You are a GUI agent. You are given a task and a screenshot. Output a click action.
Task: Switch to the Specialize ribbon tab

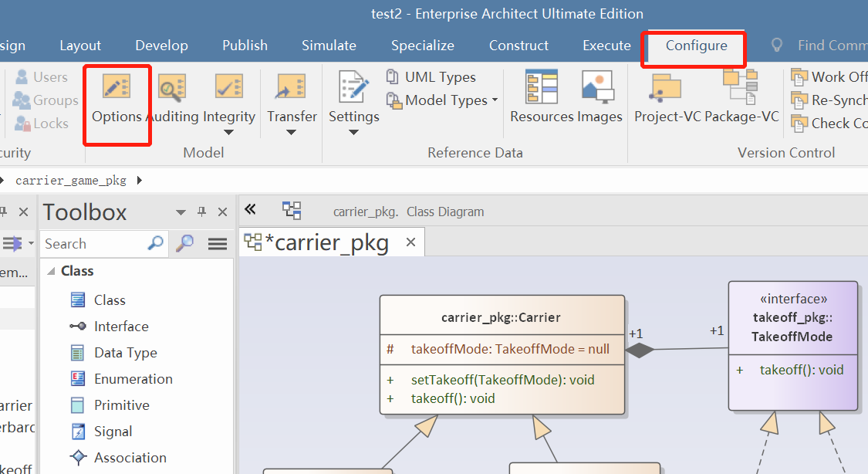coord(422,46)
